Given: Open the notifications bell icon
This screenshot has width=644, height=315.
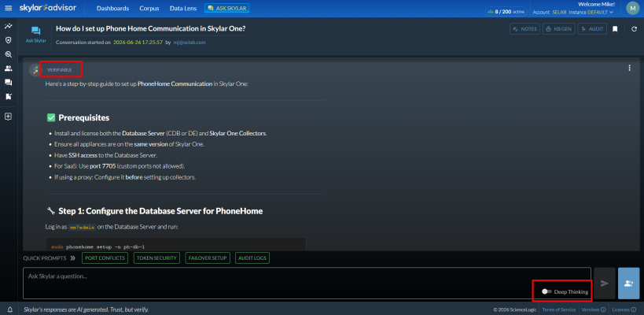Looking at the screenshot, I should click(x=10, y=309).
